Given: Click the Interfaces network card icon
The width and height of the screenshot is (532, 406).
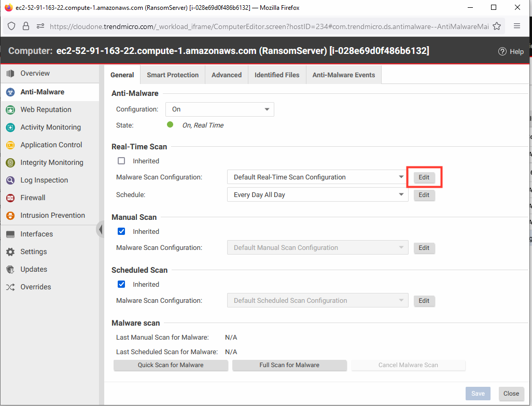Looking at the screenshot, I should 10,234.
